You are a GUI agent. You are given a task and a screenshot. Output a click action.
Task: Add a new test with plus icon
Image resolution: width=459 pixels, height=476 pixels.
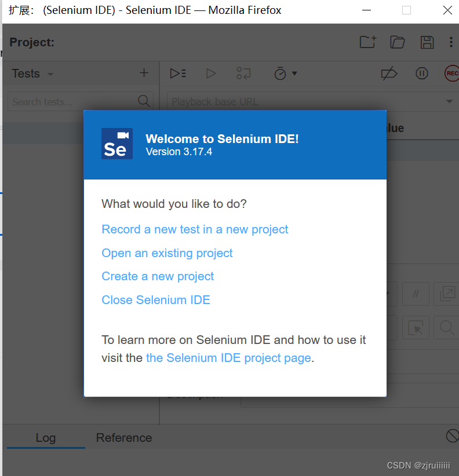(x=144, y=73)
